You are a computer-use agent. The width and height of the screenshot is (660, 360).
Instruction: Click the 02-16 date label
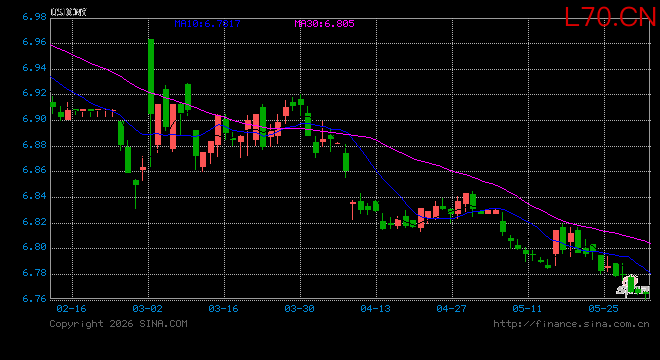point(71,309)
